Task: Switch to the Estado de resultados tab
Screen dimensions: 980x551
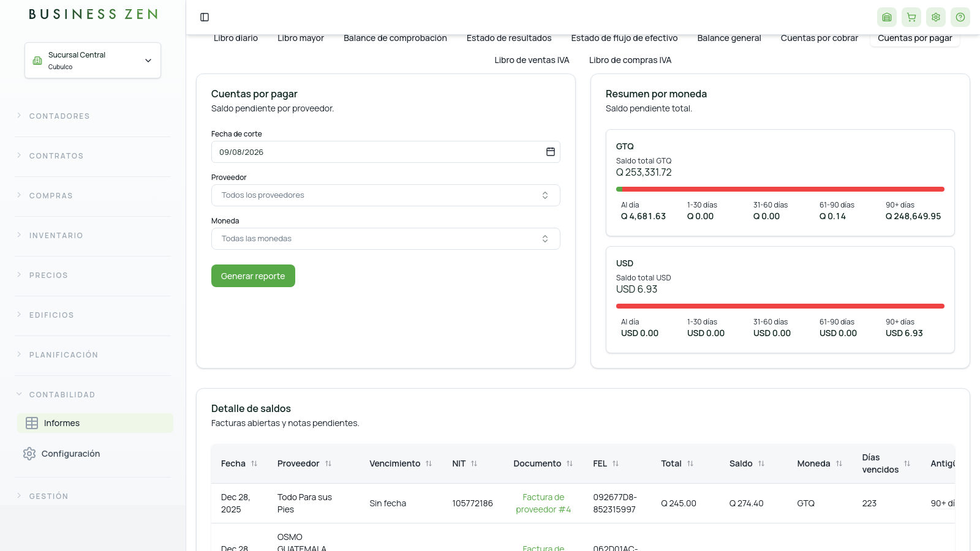Action: click(509, 38)
